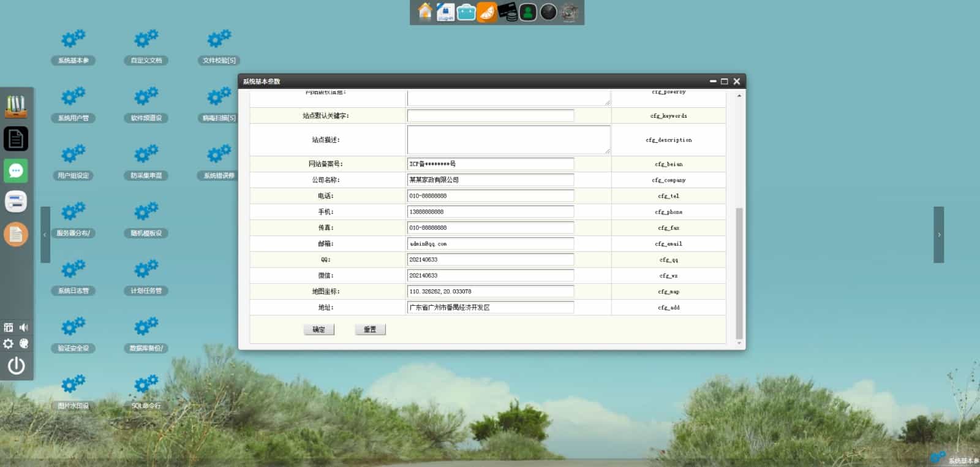Open the 文件校验[S] desktop shortcut
Viewport: 980px width, 467px height.
click(219, 47)
